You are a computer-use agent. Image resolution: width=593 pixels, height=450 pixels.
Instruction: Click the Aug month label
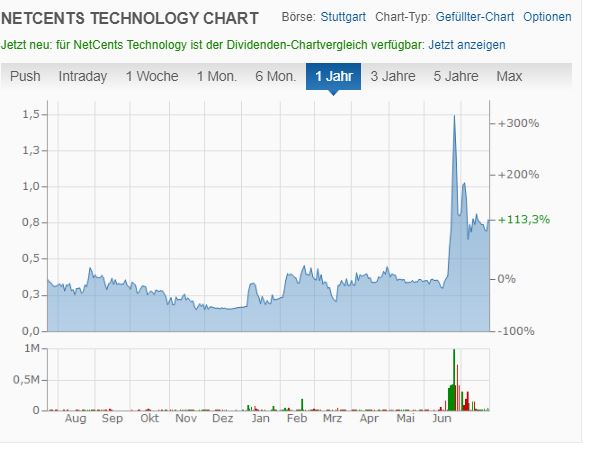[76, 419]
